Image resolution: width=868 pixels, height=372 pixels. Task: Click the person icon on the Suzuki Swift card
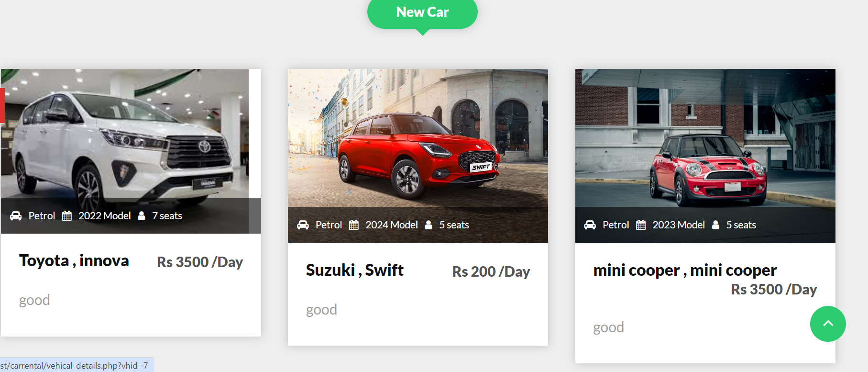click(x=429, y=225)
